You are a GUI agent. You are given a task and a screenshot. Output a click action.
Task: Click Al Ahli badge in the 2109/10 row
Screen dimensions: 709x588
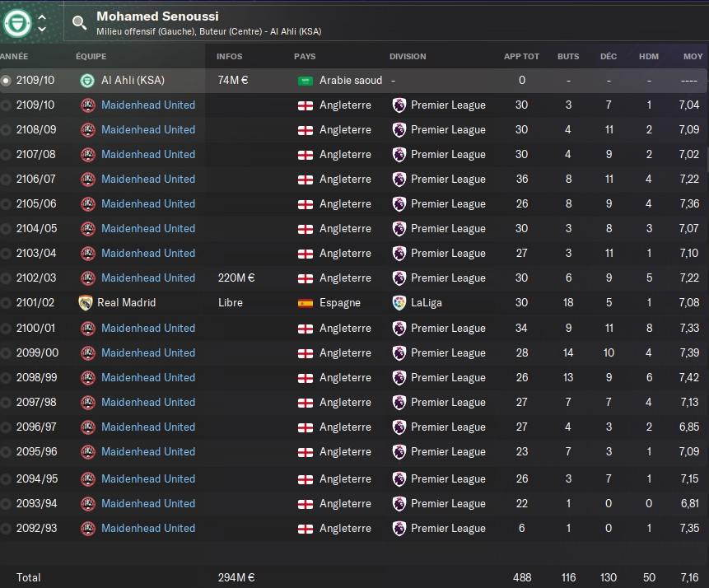click(x=87, y=81)
